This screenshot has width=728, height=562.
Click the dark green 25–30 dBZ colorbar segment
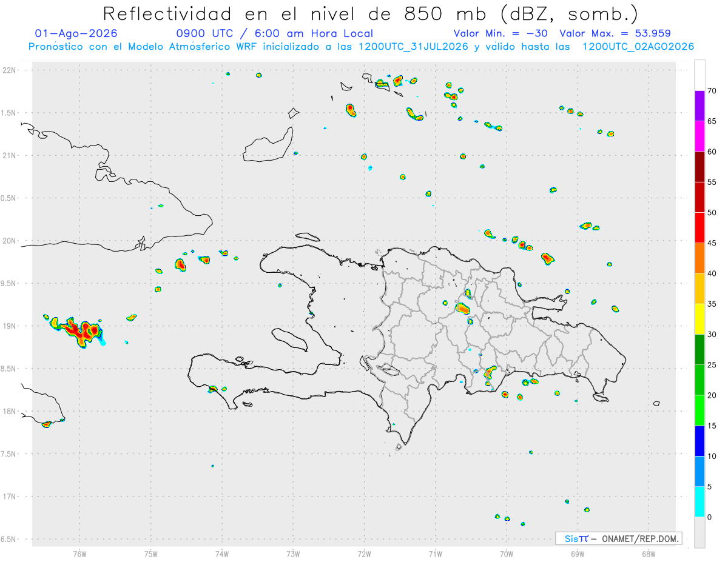coord(699,349)
